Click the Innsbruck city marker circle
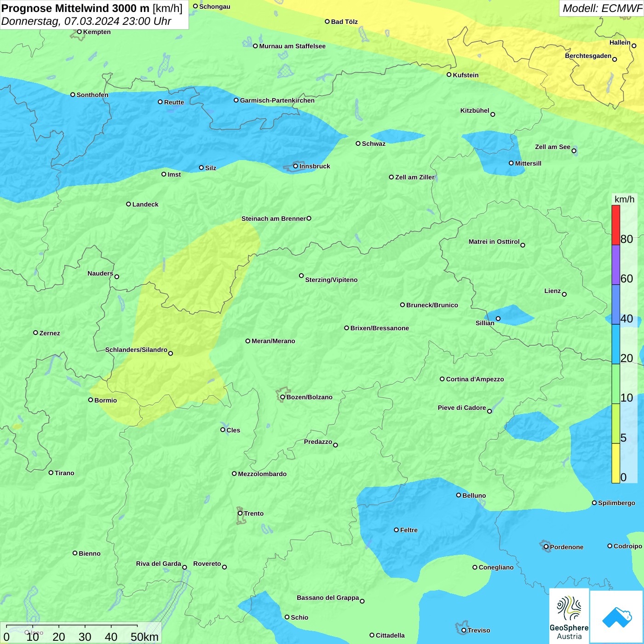Image resolution: width=644 pixels, height=644 pixels. tap(296, 166)
